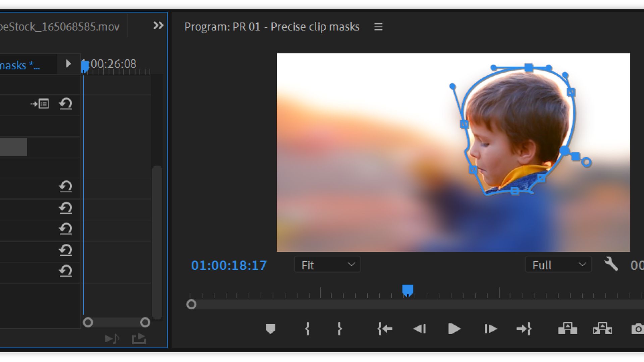Select the AdobeStock_165068585.mov source tab

(60, 26)
